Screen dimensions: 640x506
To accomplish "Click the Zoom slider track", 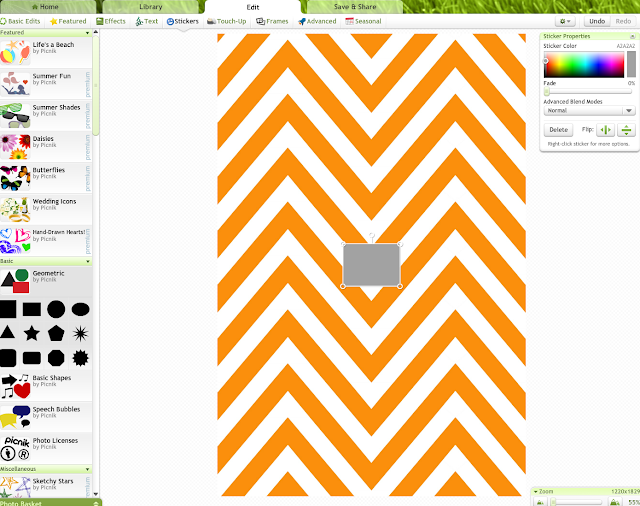I will (x=577, y=502).
